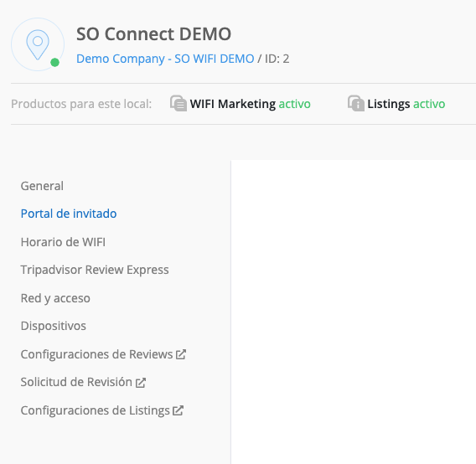This screenshot has width=476, height=464.
Task: Click 'activo' status next to WIFI Marketing
Action: 294,104
